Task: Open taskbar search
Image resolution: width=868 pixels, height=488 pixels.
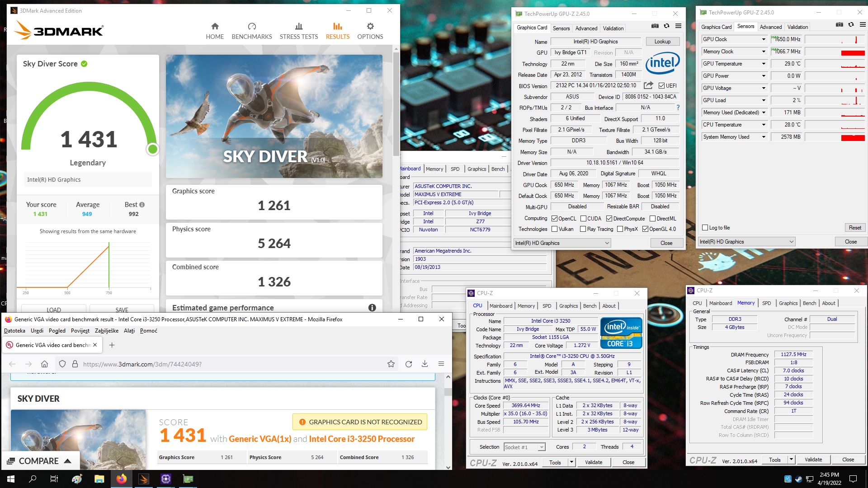Action: (33, 479)
